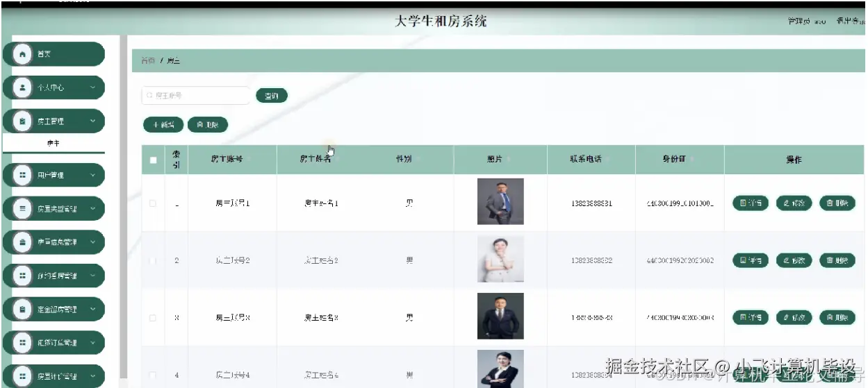868x388 pixels.
Task: Click the person icon for 个人中心
Action: click(22, 87)
